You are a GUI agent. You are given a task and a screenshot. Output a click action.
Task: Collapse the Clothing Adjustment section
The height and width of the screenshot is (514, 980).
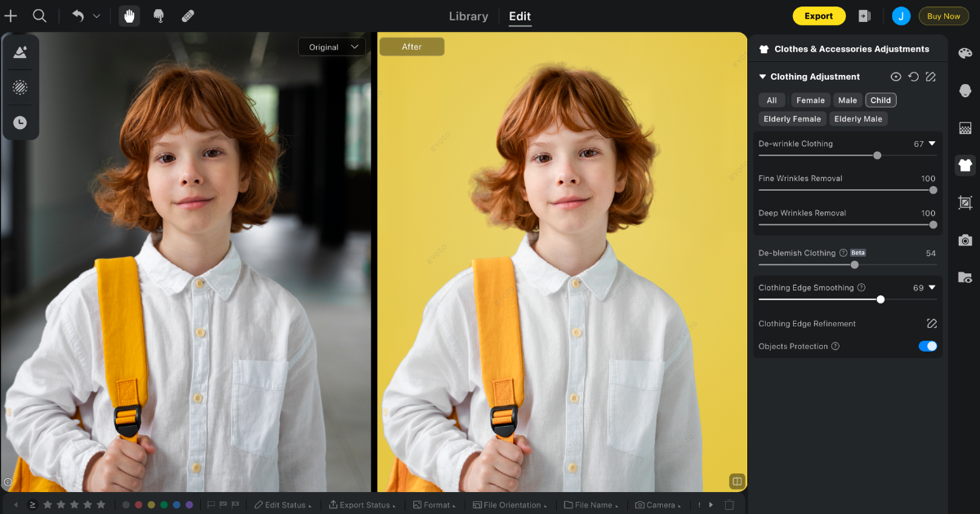coord(762,76)
